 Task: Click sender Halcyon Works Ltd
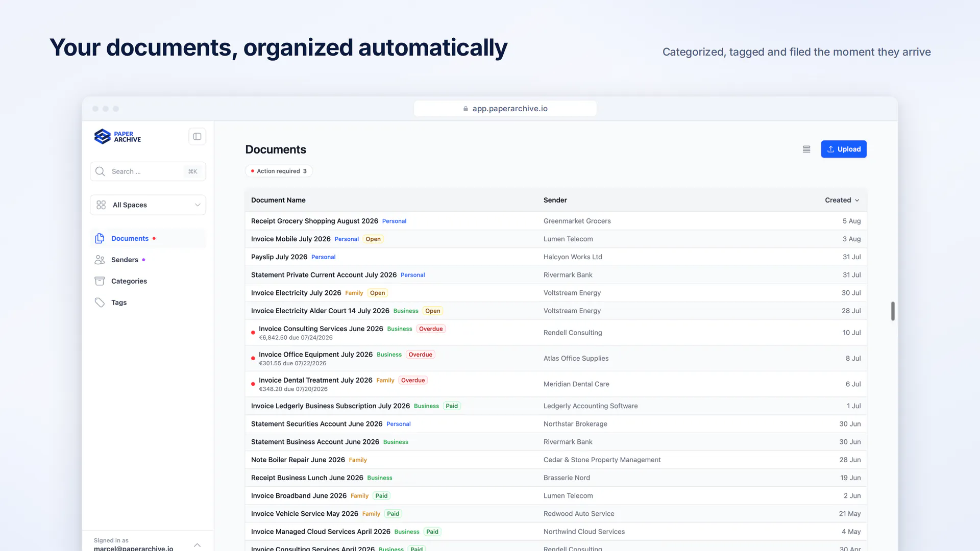pos(573,257)
